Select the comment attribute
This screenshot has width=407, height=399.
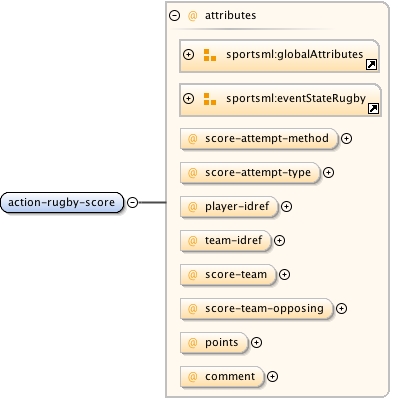[x=222, y=376]
